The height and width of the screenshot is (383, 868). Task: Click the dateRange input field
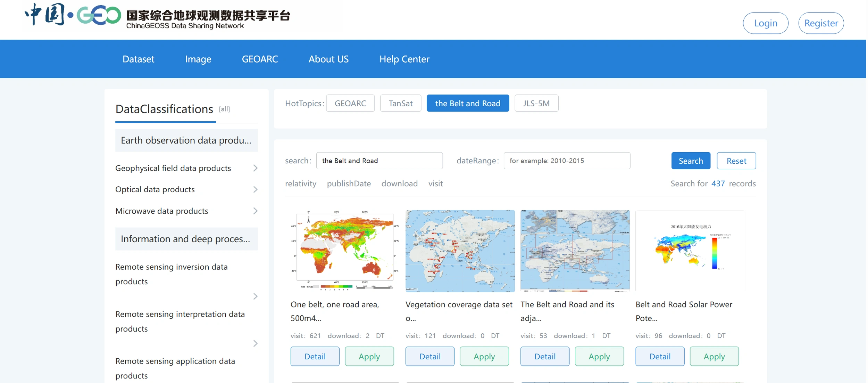[567, 161]
